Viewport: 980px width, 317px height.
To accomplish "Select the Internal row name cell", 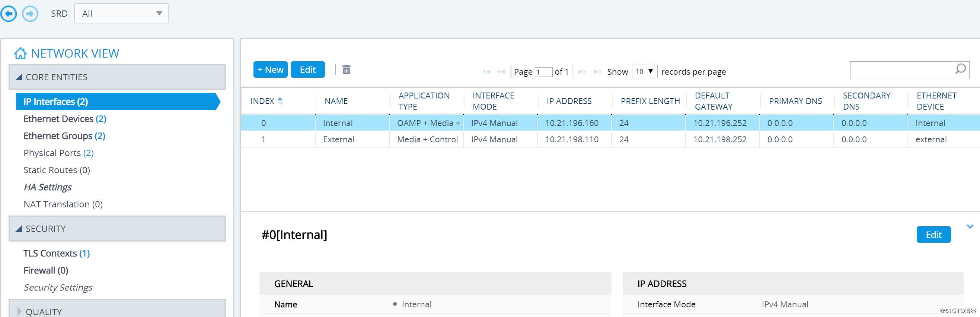I will pos(352,123).
